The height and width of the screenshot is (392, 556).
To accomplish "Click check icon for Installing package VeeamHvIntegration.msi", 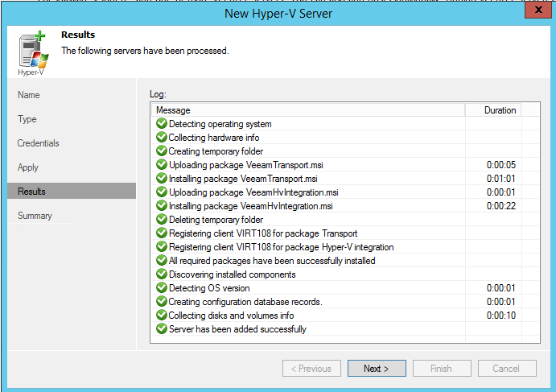I will pos(162,206).
